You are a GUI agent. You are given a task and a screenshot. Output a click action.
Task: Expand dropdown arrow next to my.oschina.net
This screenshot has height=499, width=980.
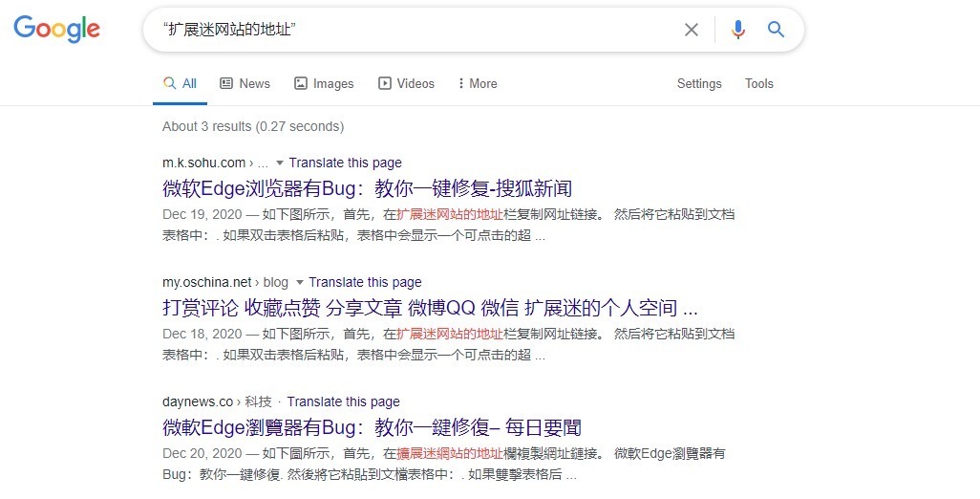pyautogui.click(x=299, y=283)
